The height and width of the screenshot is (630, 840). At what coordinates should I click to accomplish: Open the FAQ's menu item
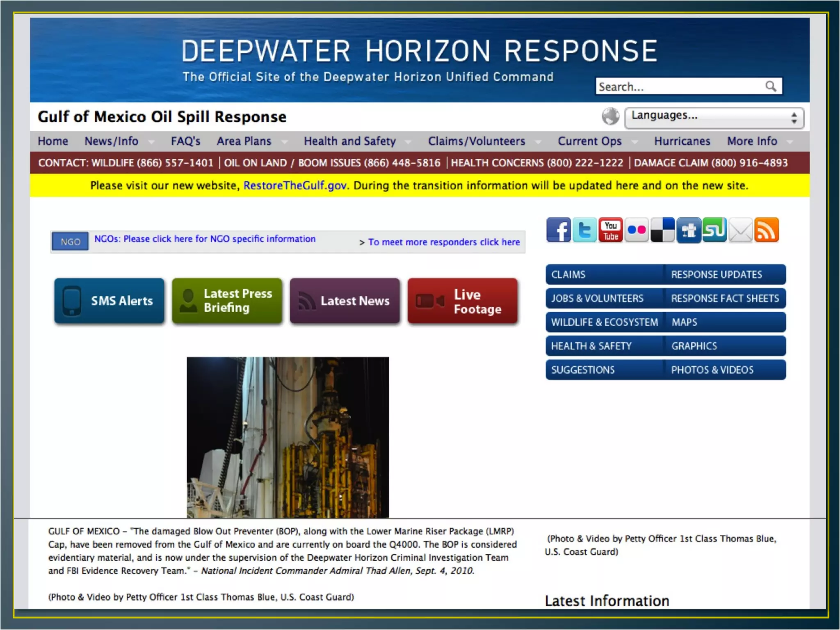185,141
